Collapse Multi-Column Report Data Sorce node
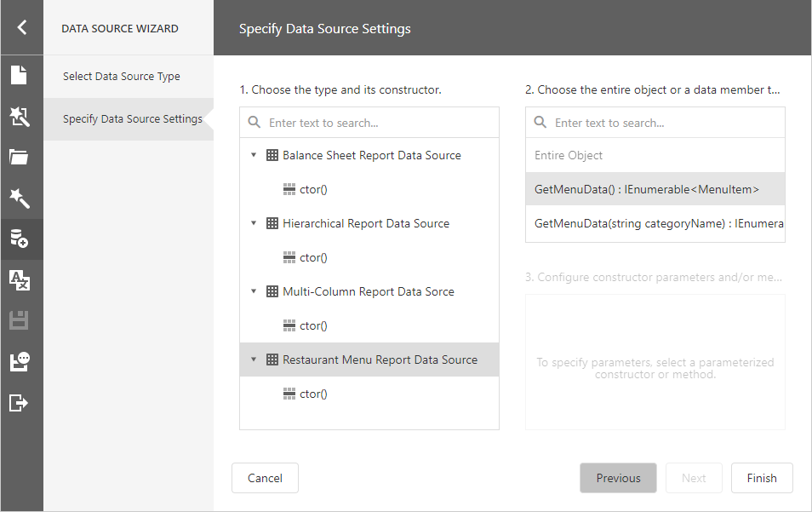Image resolution: width=812 pixels, height=512 pixels. 254,291
